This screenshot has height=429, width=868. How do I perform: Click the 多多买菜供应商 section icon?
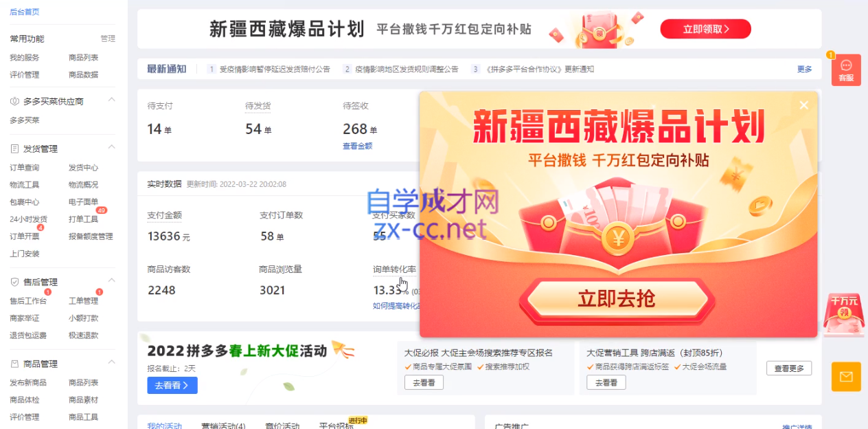pos(14,101)
